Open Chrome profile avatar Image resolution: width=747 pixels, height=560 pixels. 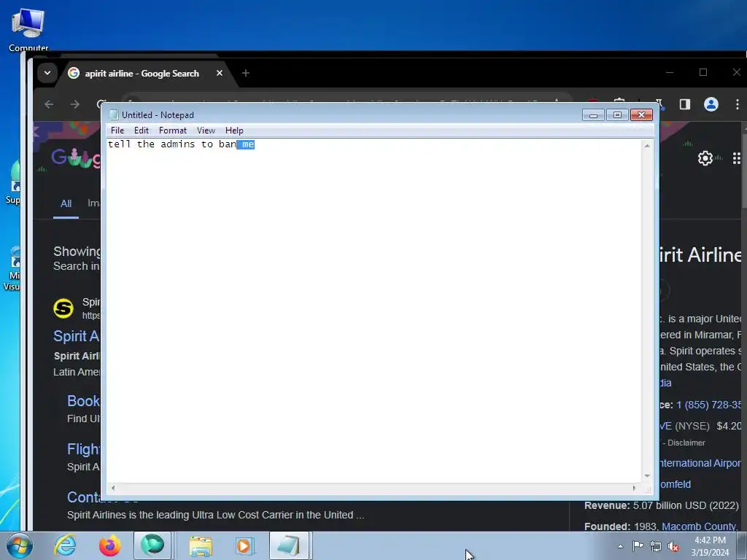click(x=711, y=104)
